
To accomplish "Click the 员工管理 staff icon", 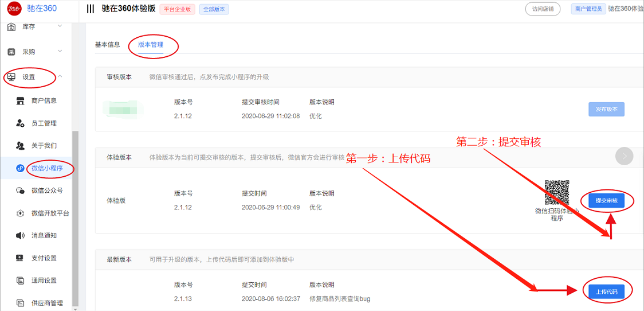I will [x=20, y=123].
